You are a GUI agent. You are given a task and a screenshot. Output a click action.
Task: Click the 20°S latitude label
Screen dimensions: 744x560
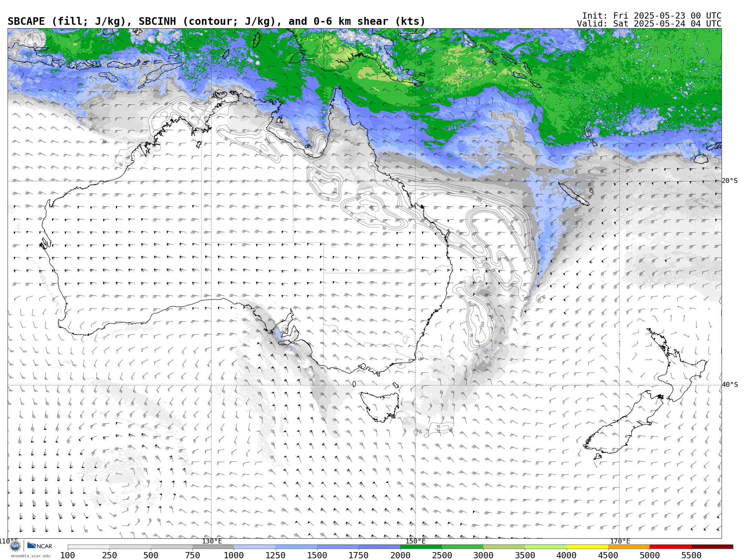(730, 181)
